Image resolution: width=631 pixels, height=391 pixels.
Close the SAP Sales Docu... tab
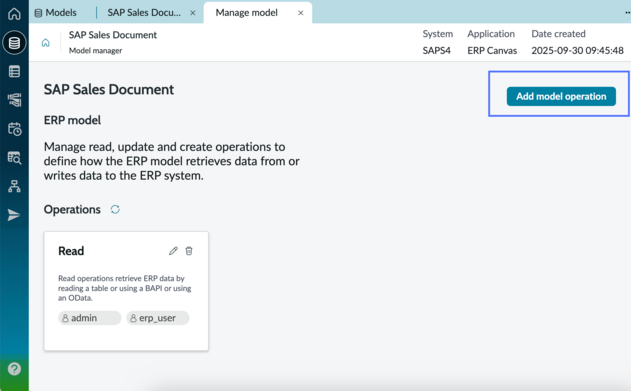(193, 13)
